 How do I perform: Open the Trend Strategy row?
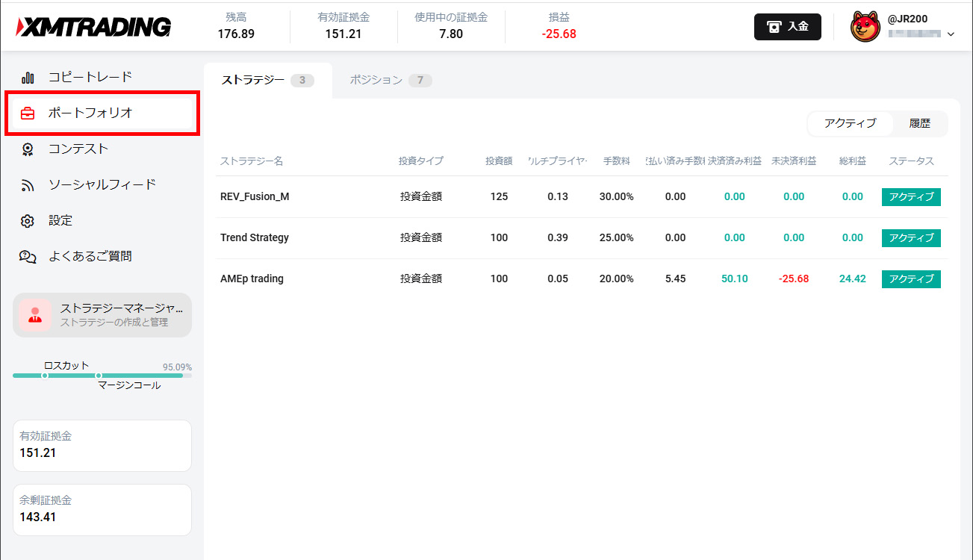point(582,238)
